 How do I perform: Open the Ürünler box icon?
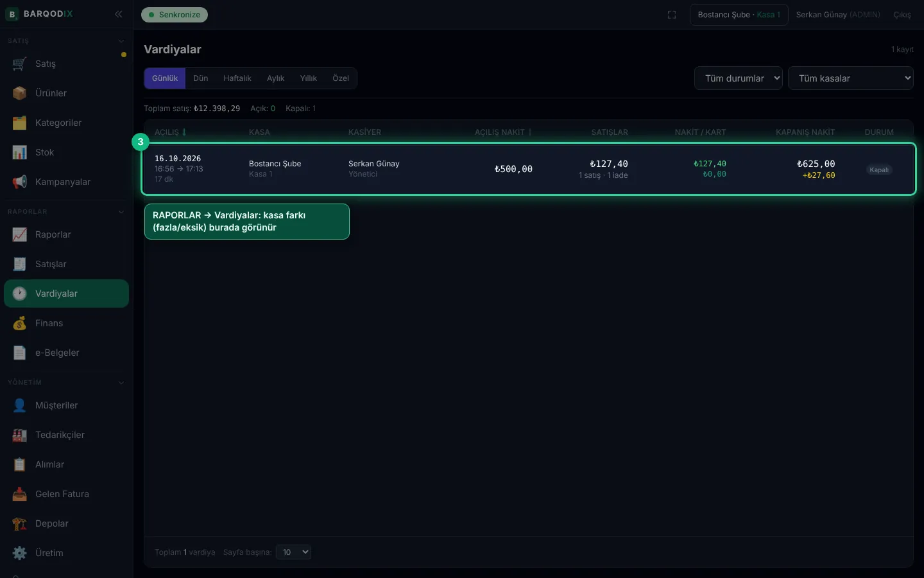coord(20,93)
